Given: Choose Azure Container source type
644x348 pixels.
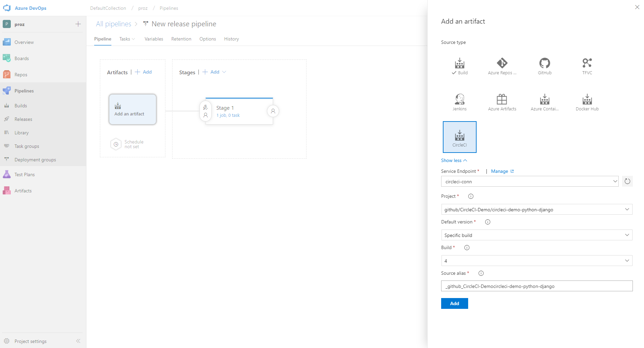Looking at the screenshot, I should point(544,102).
